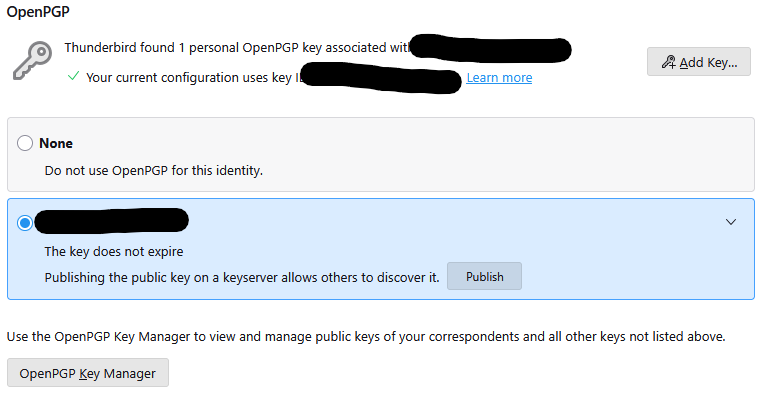Click the blacked-out key ID before Learn more

pyautogui.click(x=380, y=76)
